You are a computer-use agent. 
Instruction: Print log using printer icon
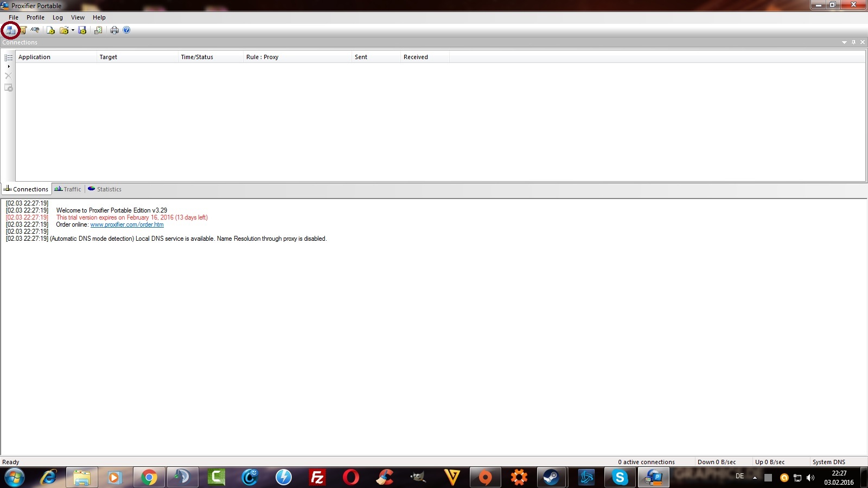point(114,30)
